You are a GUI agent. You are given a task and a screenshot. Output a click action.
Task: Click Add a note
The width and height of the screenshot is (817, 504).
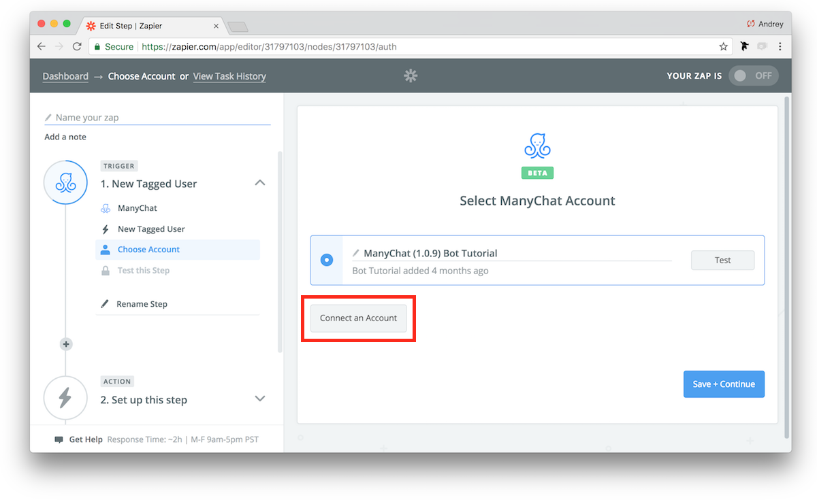coord(65,137)
